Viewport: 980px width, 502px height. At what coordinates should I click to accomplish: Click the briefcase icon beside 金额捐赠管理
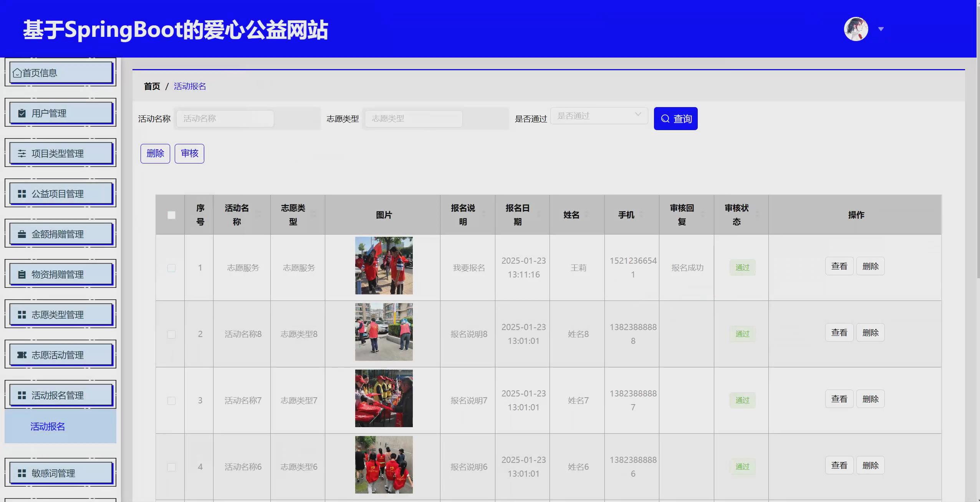(x=22, y=234)
